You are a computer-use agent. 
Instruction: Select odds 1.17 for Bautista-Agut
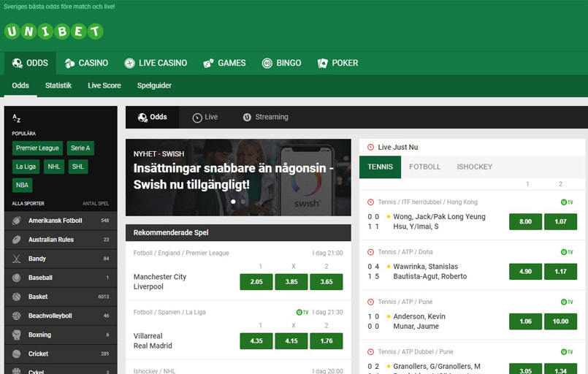561,272
